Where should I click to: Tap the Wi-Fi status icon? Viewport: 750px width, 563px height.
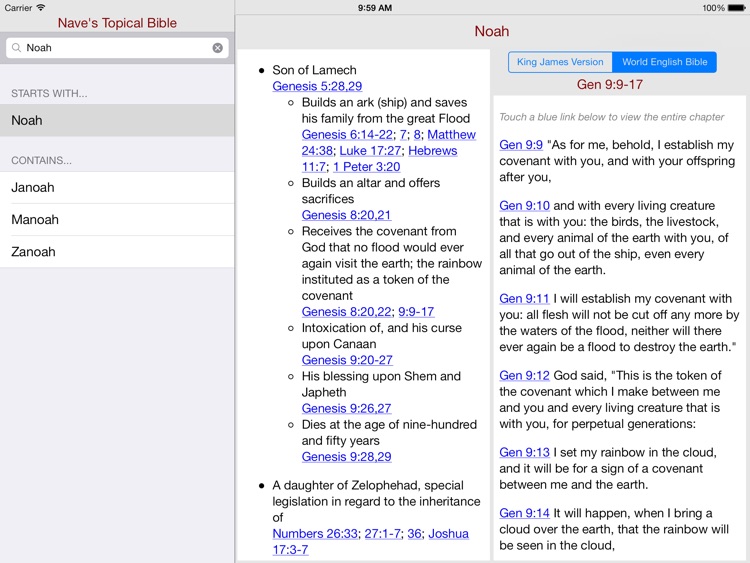[x=41, y=8]
